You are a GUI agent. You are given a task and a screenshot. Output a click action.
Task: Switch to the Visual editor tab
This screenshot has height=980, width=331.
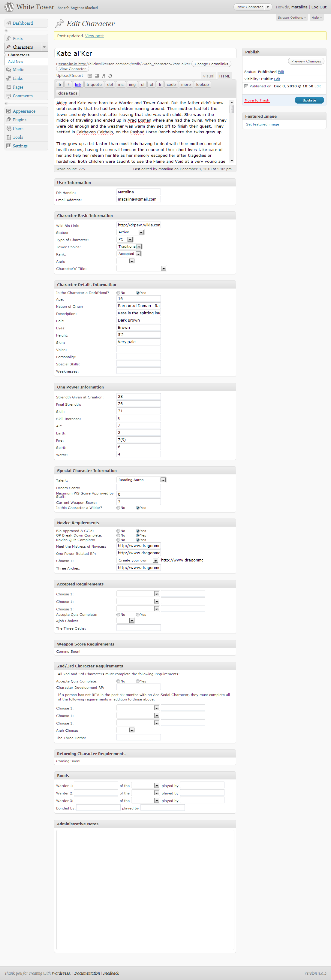click(208, 76)
